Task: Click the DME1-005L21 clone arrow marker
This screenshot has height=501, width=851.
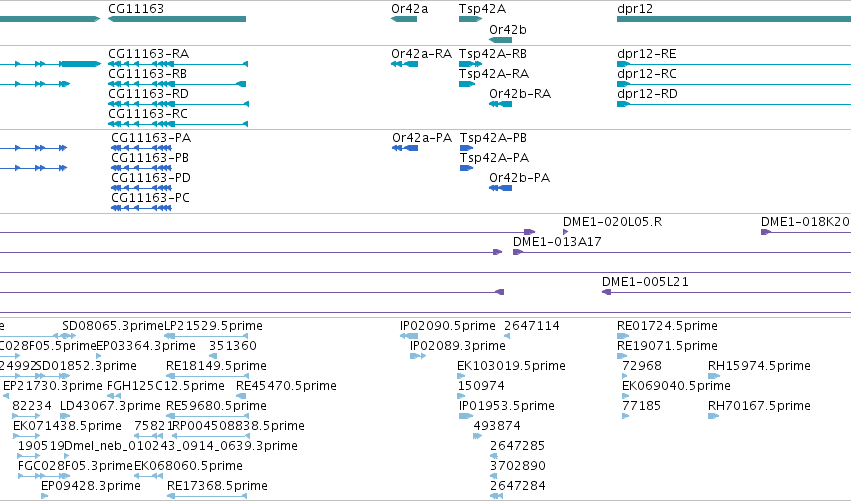Action: point(607,292)
